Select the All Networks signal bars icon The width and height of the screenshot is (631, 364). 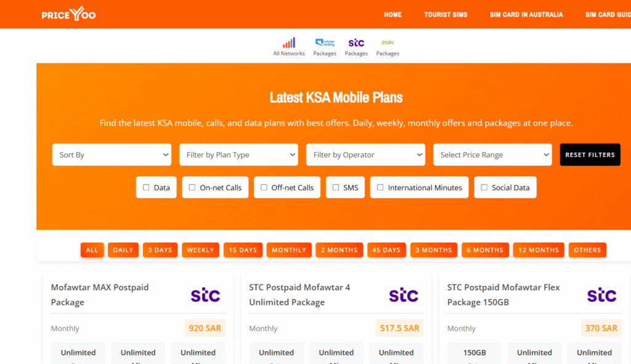click(289, 42)
